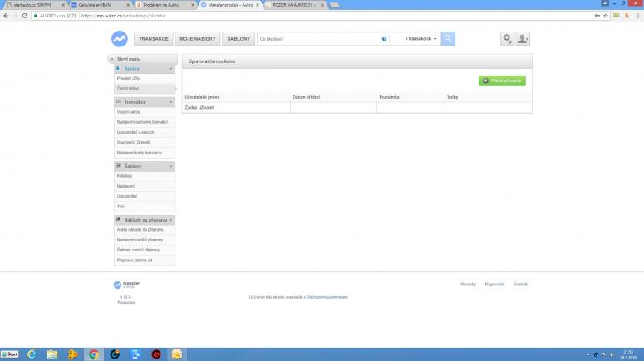Click the blue help question mark icon
Viewport: 644px width, 361px height.
pyautogui.click(x=385, y=39)
